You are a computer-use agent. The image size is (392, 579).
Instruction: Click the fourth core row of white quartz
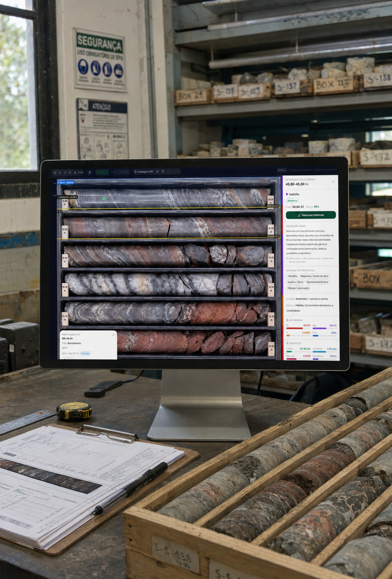click(x=168, y=285)
